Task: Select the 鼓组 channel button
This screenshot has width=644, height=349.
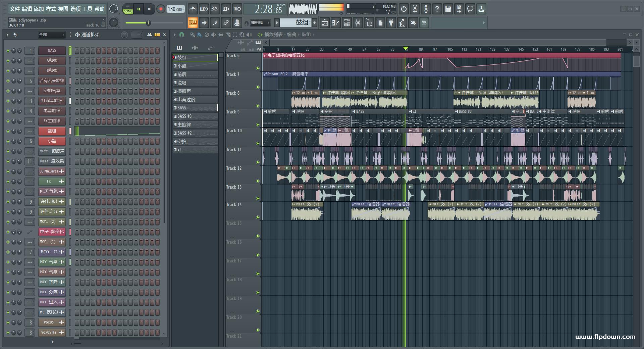Action: [52, 131]
